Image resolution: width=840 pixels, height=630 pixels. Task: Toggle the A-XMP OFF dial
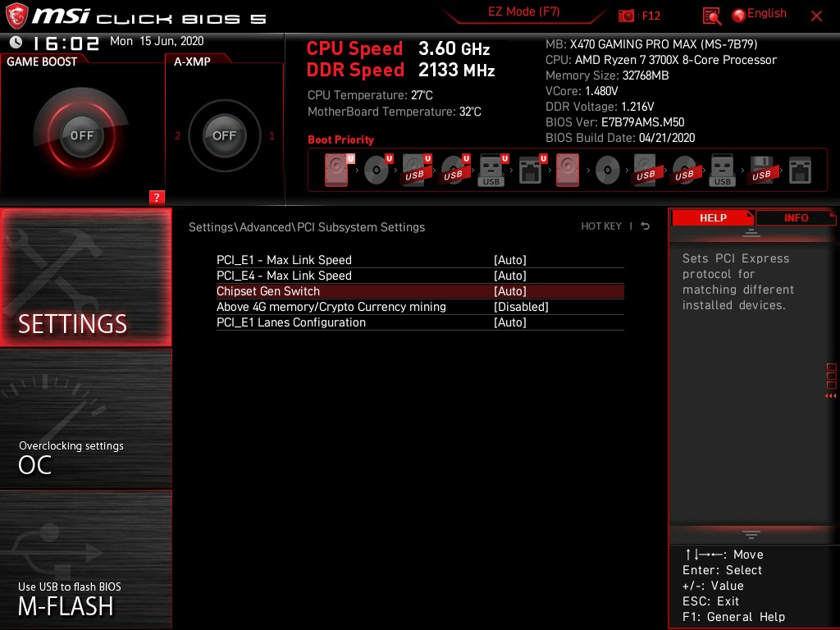(224, 135)
